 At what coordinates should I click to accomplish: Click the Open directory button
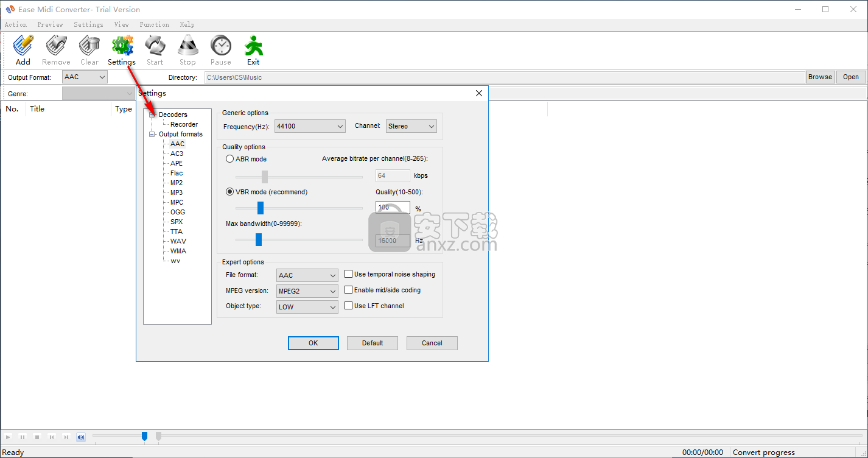[851, 77]
